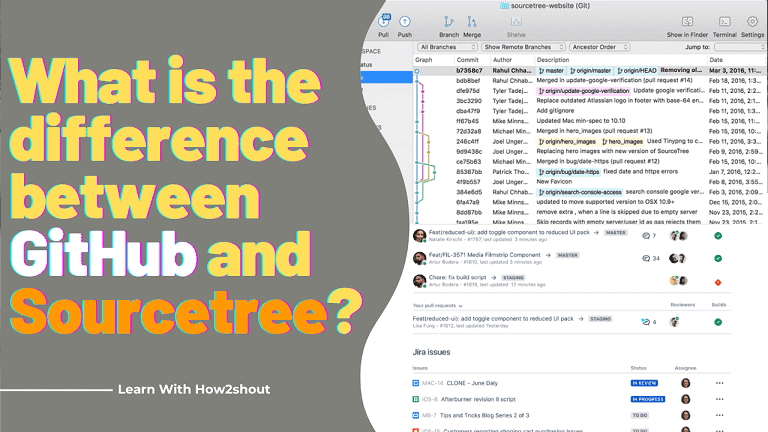Click the comments icon showing 7

tap(646, 236)
